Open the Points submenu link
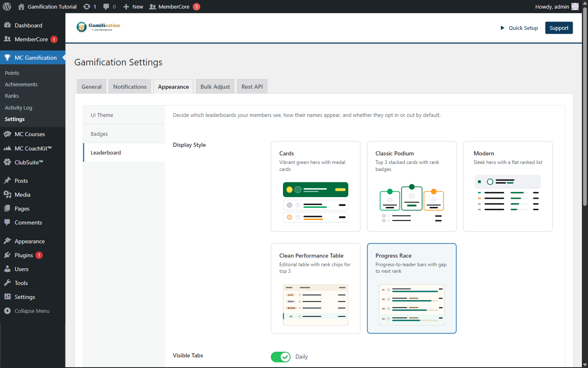Viewport: 588px width, 368px height. point(12,73)
